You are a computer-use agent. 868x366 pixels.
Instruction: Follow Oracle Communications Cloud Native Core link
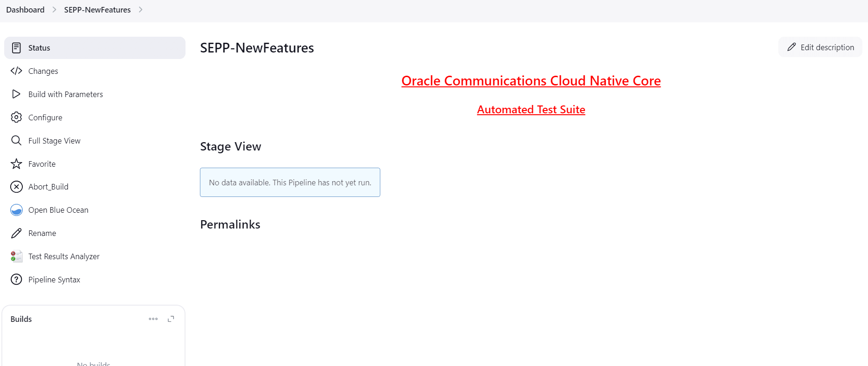531,81
